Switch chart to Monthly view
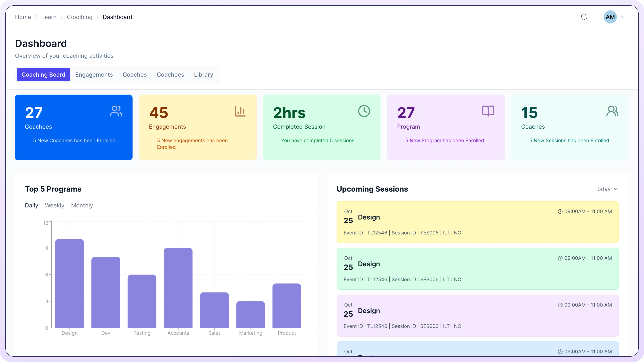 [82, 205]
